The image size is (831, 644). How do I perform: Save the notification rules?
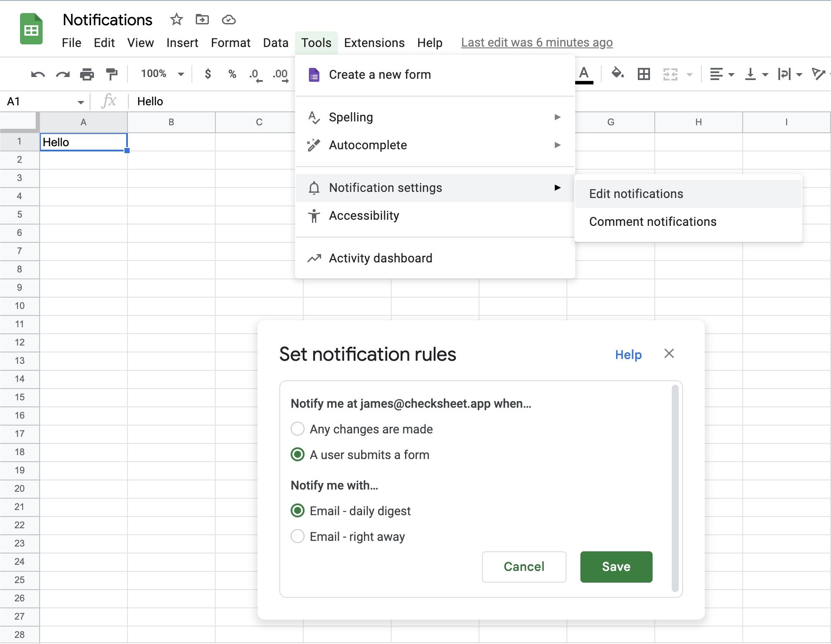click(x=616, y=567)
